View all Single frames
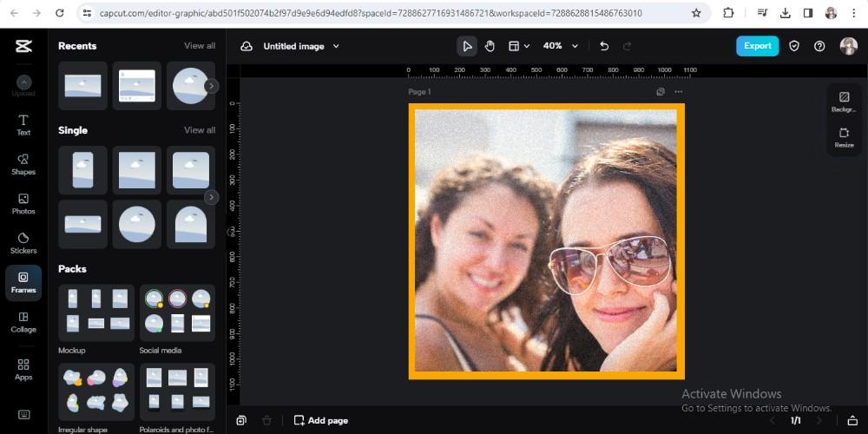 click(x=200, y=130)
